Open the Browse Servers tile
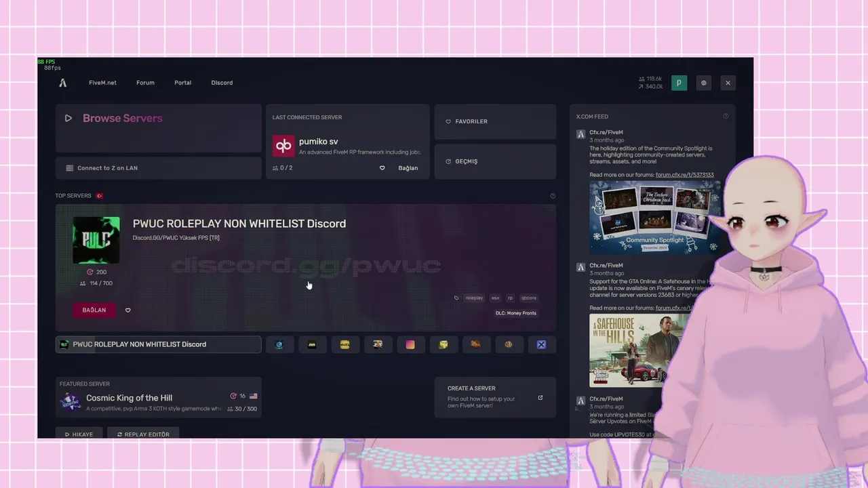The image size is (868, 488). tap(158, 128)
